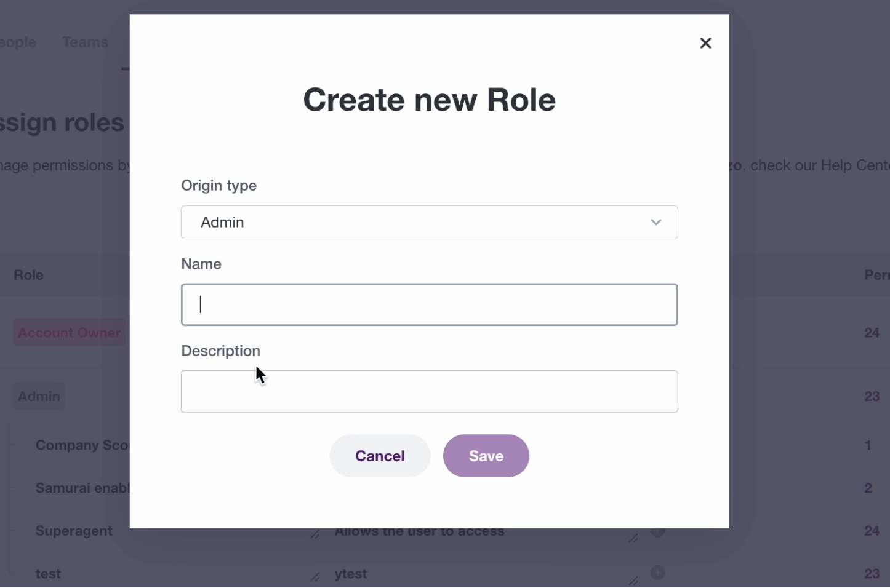Expand the Origin type chevron arrow

(656, 222)
